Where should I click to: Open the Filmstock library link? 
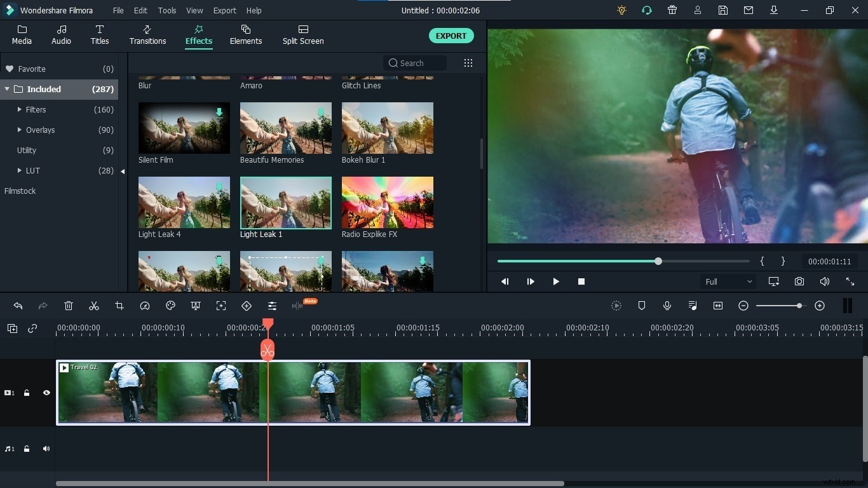point(20,191)
